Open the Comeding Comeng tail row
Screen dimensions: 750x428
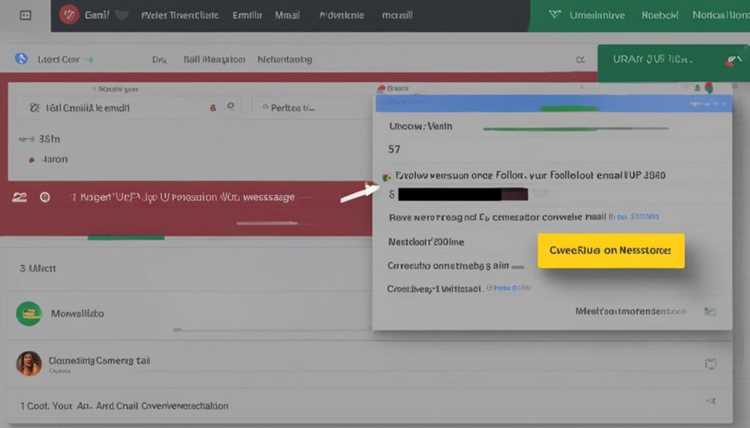[x=369, y=363]
